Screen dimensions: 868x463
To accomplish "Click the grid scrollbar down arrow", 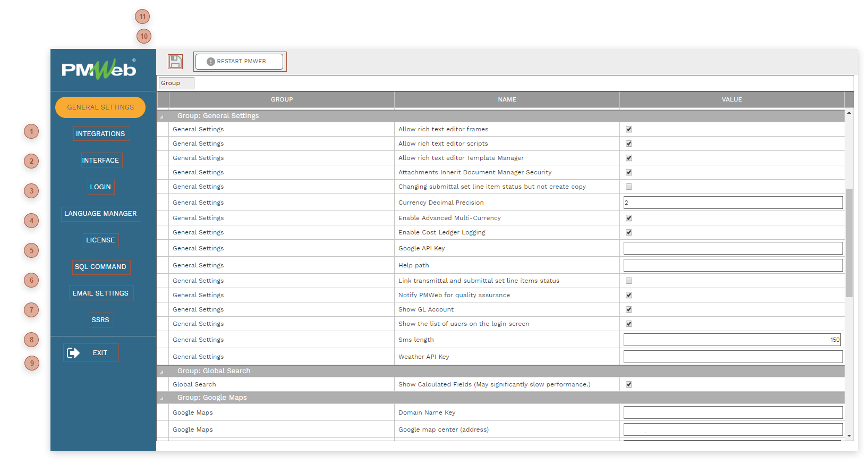I will [x=849, y=436].
